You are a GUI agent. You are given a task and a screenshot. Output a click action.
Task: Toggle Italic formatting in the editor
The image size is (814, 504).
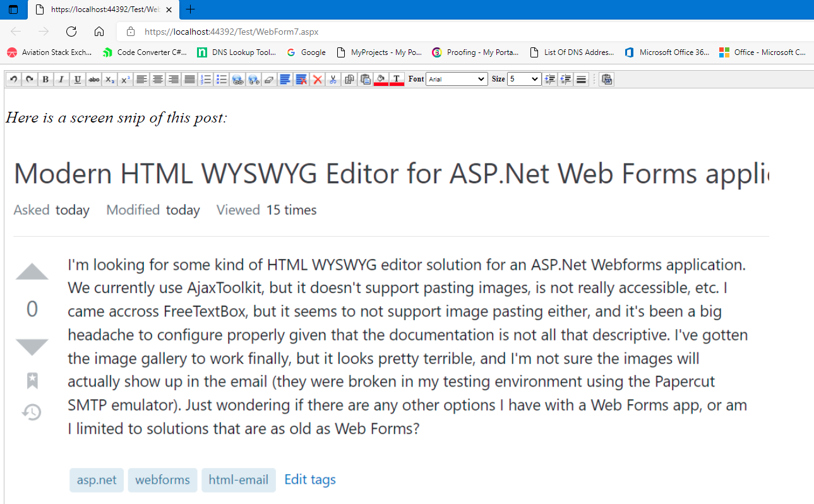click(x=61, y=79)
